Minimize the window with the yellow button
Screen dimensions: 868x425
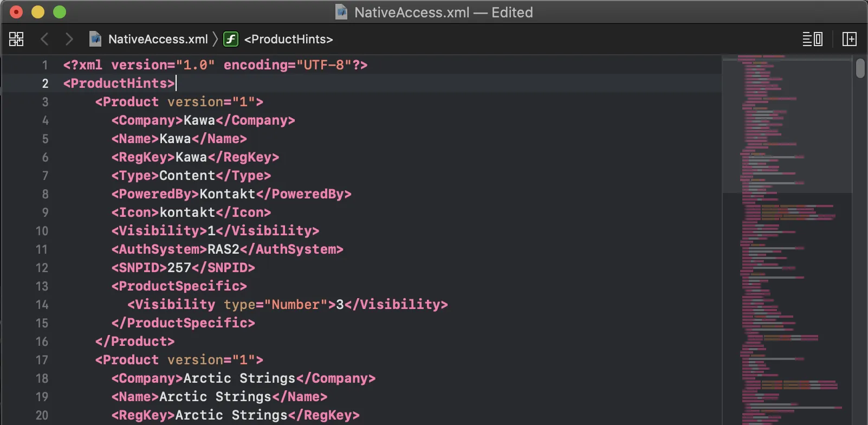coord(38,12)
